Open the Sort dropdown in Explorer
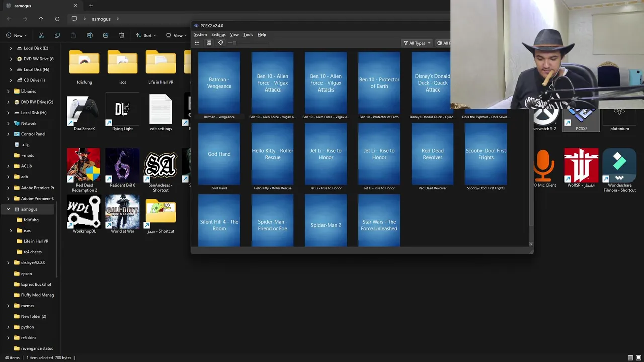The image size is (644, 362). tap(146, 35)
